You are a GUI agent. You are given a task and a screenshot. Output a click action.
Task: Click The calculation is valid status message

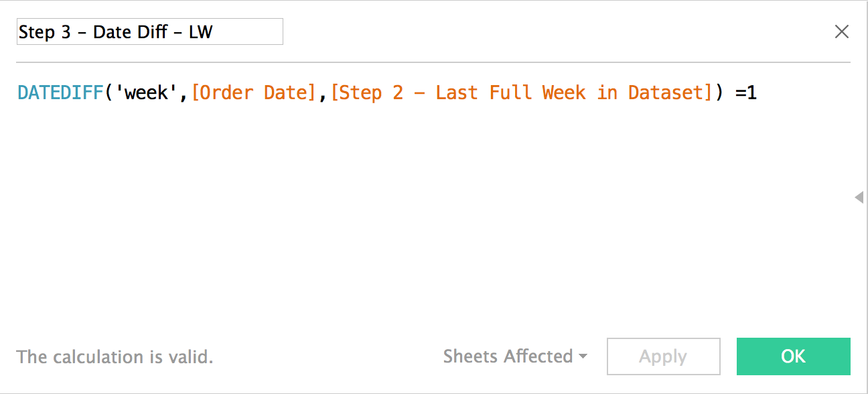pyautogui.click(x=114, y=356)
